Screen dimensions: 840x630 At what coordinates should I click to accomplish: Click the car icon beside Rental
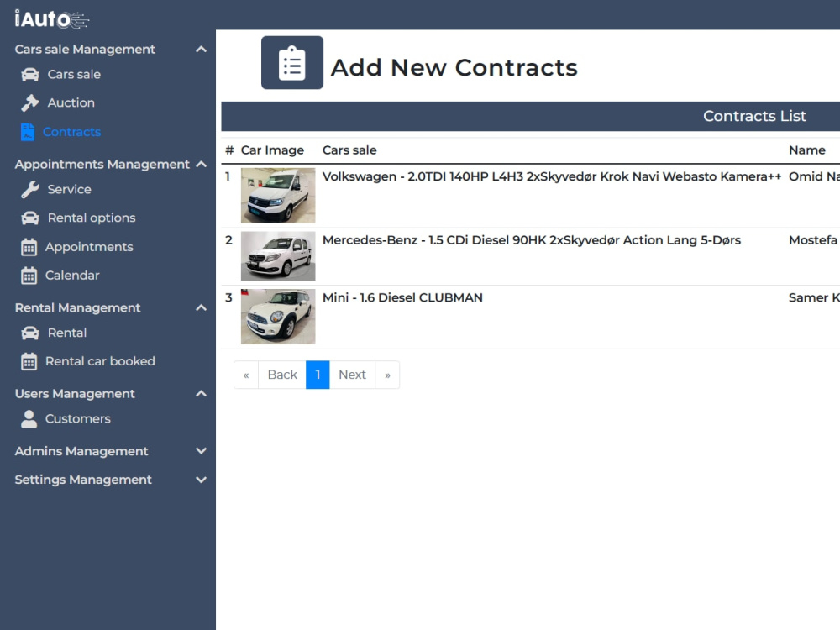(30, 333)
